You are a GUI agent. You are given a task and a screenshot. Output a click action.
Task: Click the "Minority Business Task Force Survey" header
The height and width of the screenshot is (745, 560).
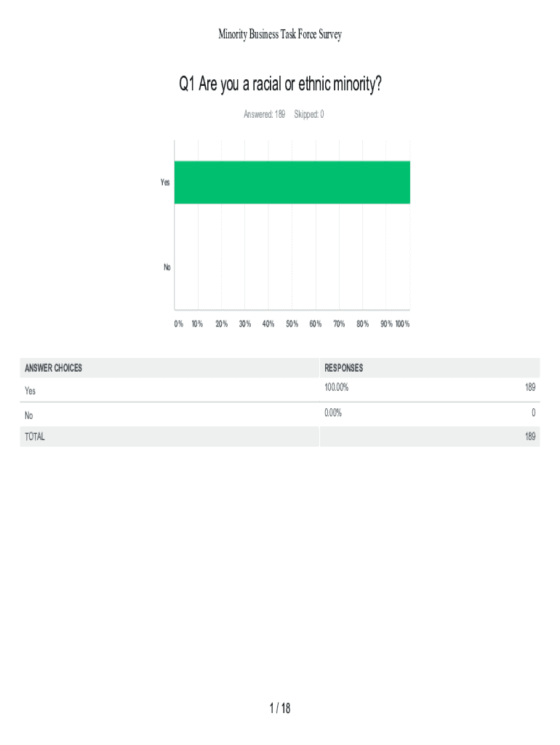[280, 34]
